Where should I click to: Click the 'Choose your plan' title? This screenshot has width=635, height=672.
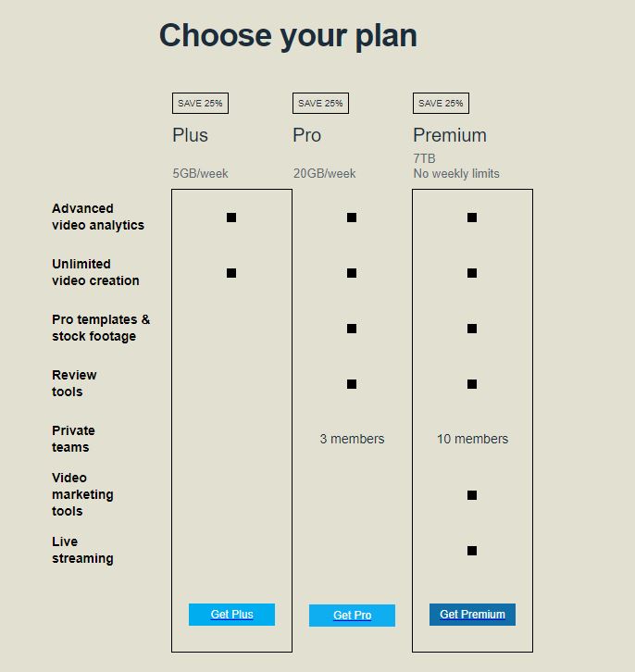(x=288, y=35)
